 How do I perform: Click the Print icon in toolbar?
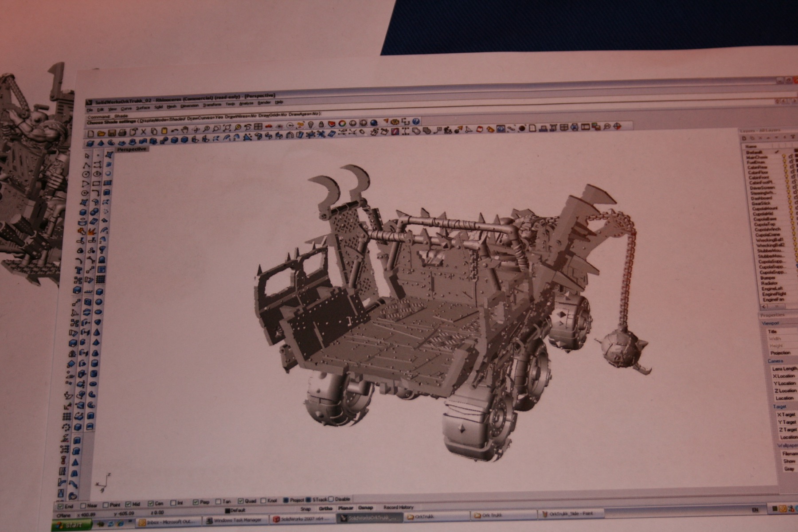(x=122, y=133)
